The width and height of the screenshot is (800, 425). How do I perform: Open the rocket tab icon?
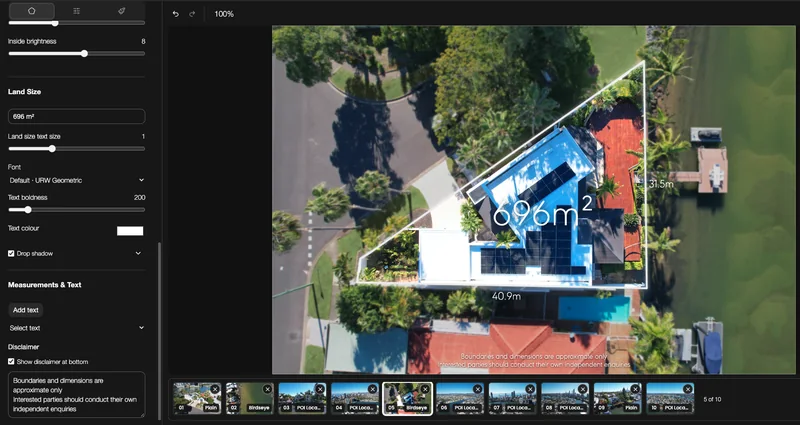[x=121, y=11]
